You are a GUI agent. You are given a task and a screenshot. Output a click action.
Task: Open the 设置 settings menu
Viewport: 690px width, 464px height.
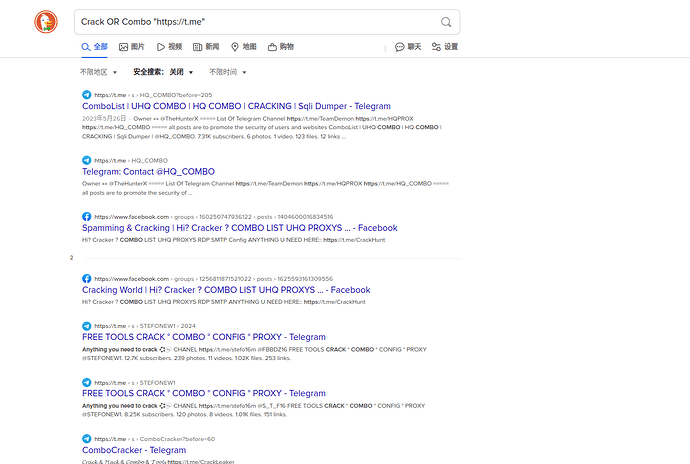click(445, 47)
